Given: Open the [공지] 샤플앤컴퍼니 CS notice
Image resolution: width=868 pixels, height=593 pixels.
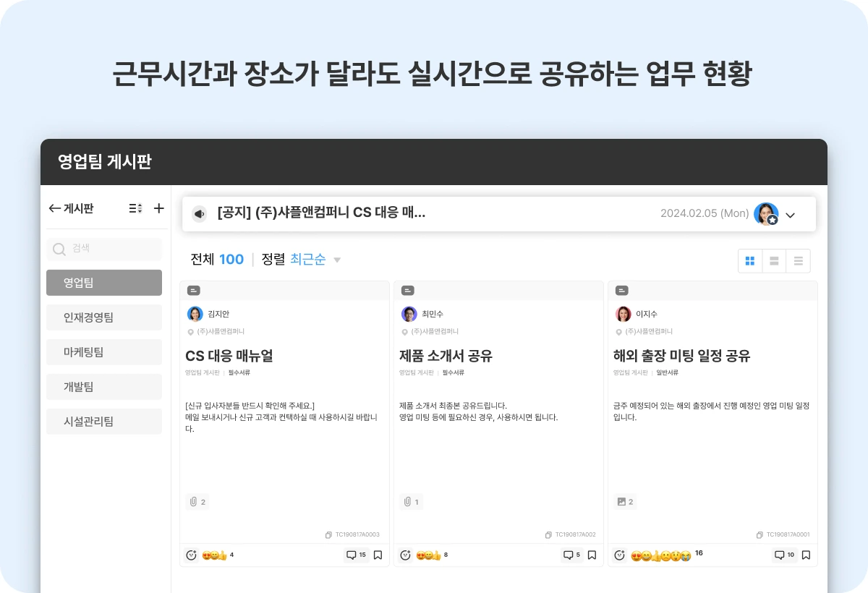Looking at the screenshot, I should click(x=321, y=213).
